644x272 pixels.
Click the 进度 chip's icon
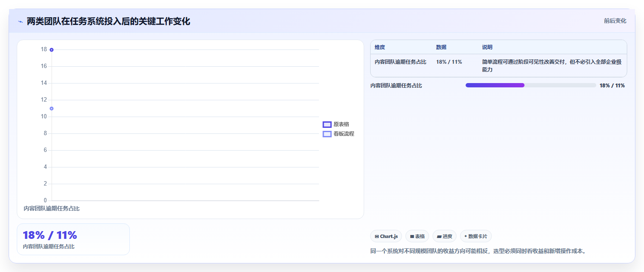point(439,236)
